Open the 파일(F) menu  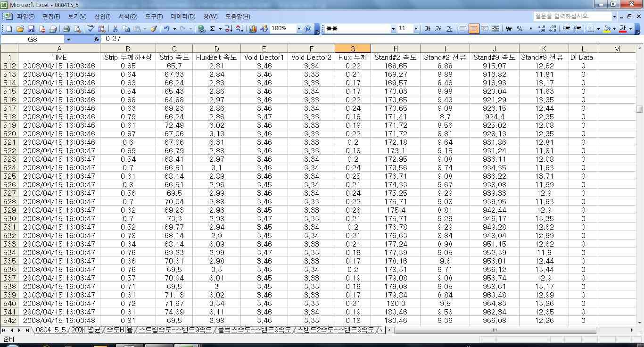pos(25,17)
